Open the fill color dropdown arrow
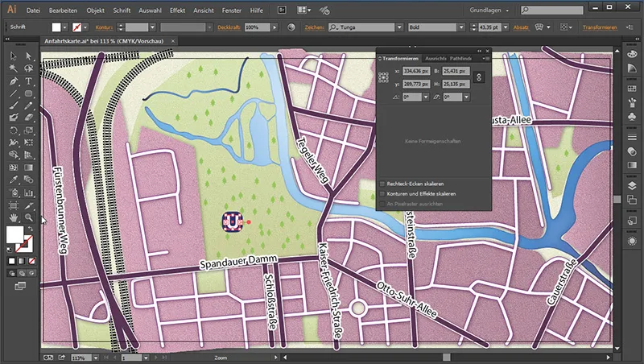This screenshot has width=644, height=364. point(64,27)
